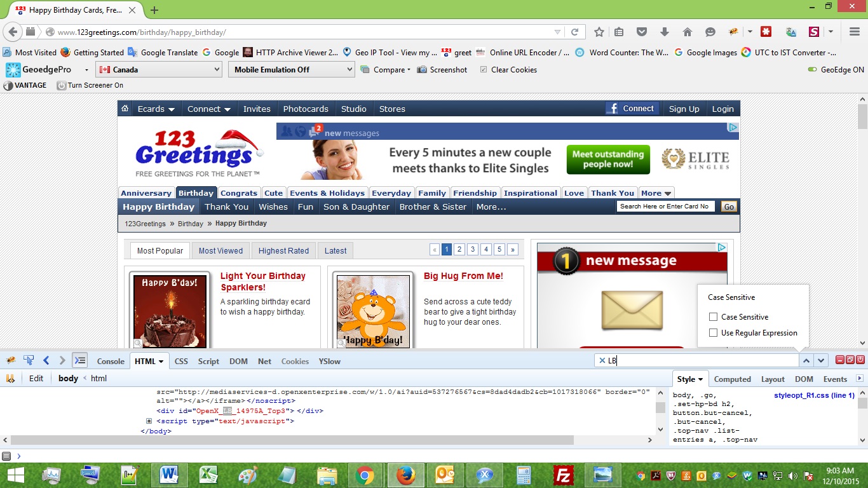The height and width of the screenshot is (488, 868).
Task: Switch to the Firebug Script tab
Action: (208, 361)
